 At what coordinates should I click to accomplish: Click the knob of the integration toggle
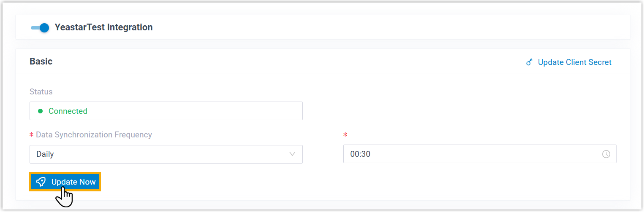pos(44,28)
